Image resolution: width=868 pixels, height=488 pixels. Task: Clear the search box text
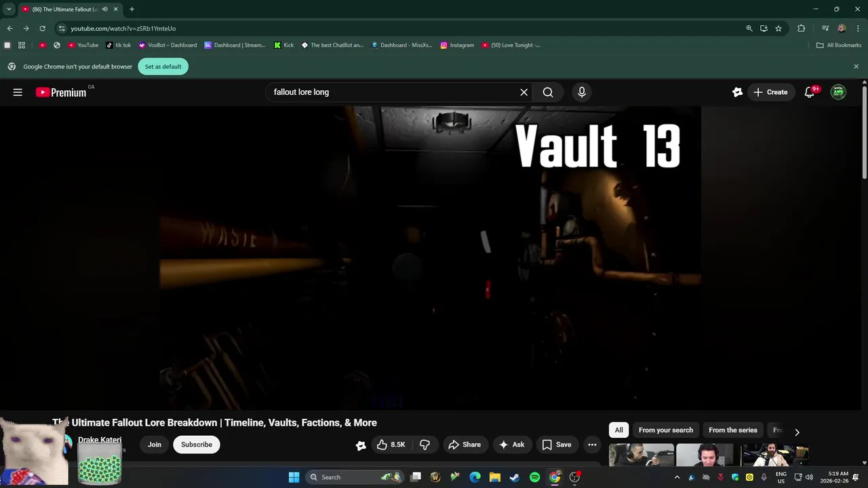pos(524,92)
